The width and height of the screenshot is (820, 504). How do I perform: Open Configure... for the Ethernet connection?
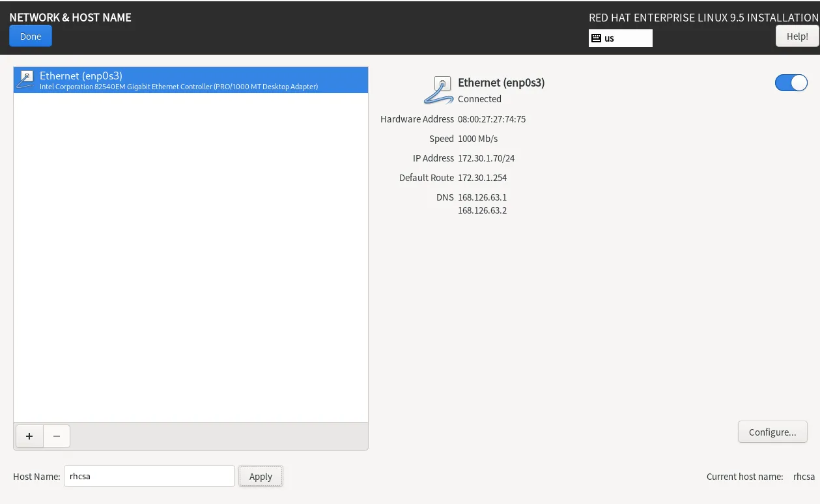pos(772,432)
